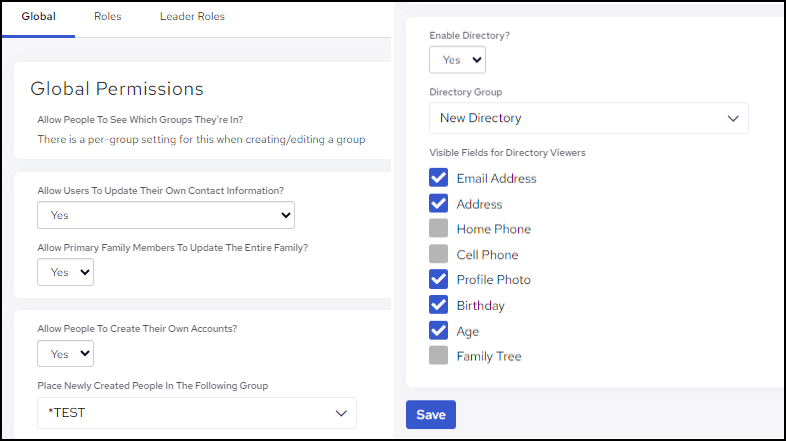Screen dimensions: 786x441
Task: Click the Save button
Action: coord(431,414)
